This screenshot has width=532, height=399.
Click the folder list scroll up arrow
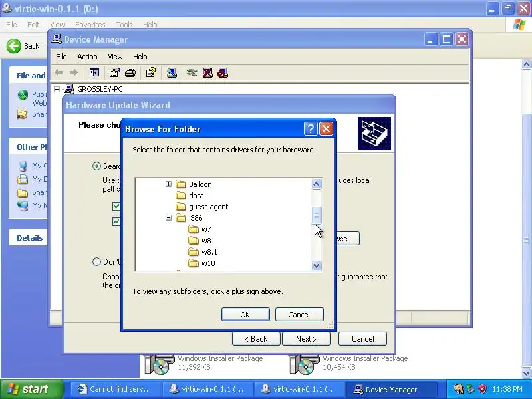(x=317, y=184)
